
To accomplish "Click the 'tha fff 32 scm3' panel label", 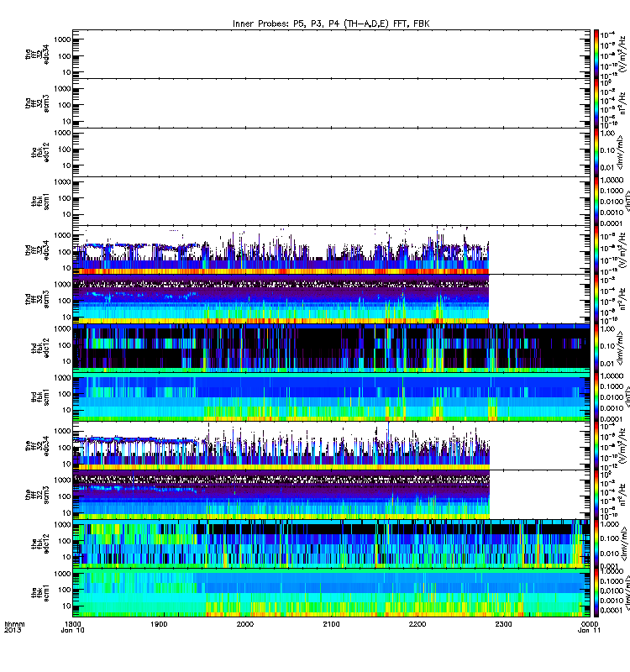I will click(37, 103).
